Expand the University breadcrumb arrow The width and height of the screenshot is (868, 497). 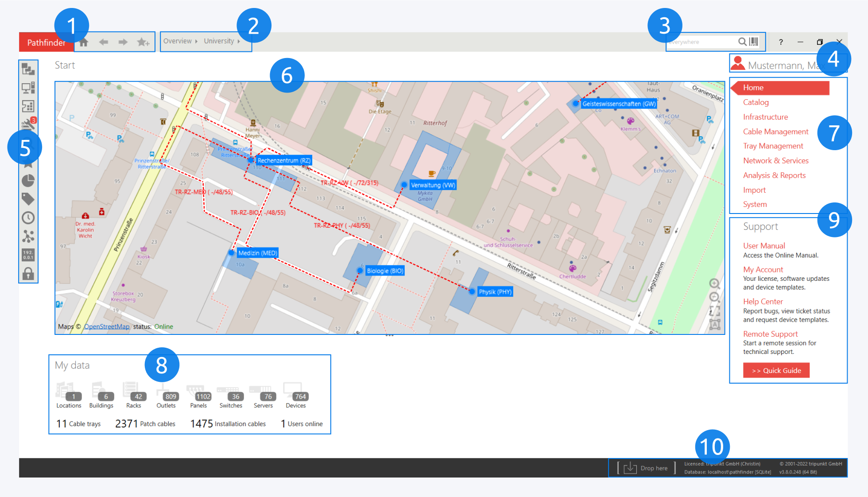click(x=239, y=41)
